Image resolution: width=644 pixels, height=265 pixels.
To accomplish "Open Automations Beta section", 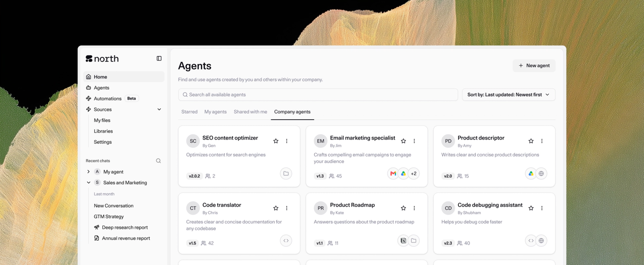I will 124,98.
